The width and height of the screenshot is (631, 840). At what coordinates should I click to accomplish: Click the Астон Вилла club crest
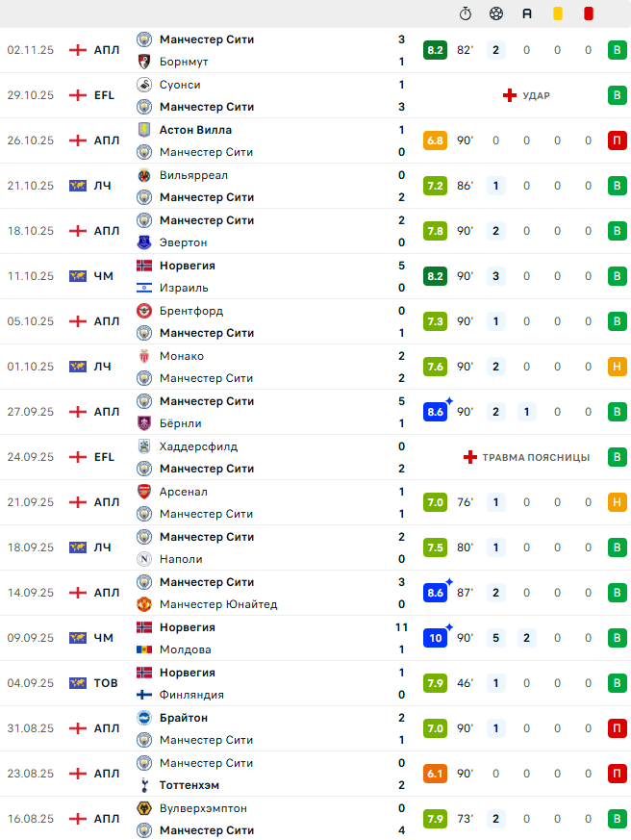[144, 130]
